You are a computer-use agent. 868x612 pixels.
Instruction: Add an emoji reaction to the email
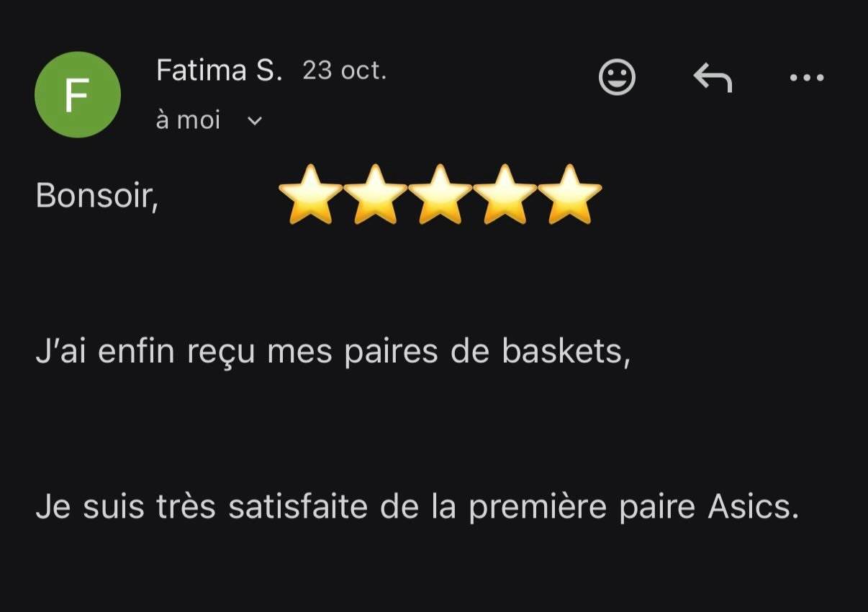click(617, 77)
